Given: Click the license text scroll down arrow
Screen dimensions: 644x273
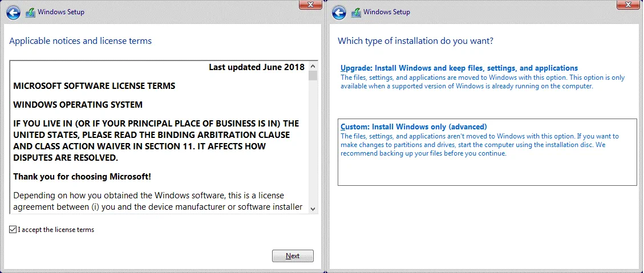Looking at the screenshot, I should coord(313,209).
